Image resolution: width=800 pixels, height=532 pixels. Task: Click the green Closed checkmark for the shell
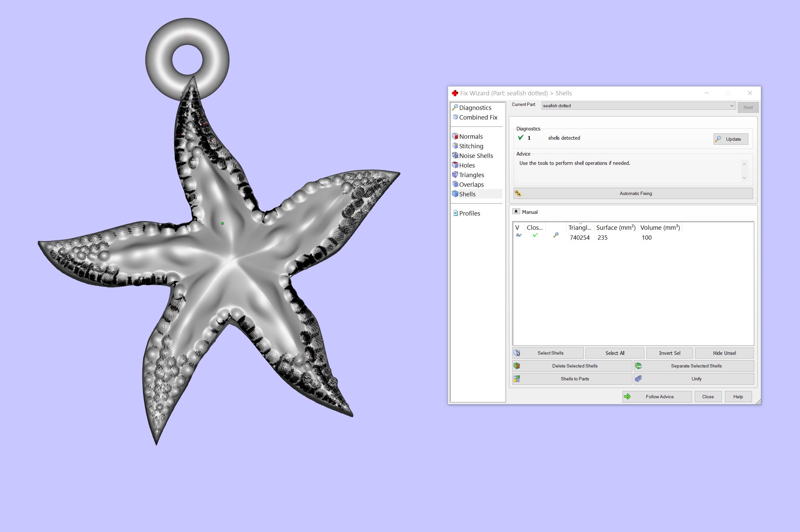coord(535,235)
